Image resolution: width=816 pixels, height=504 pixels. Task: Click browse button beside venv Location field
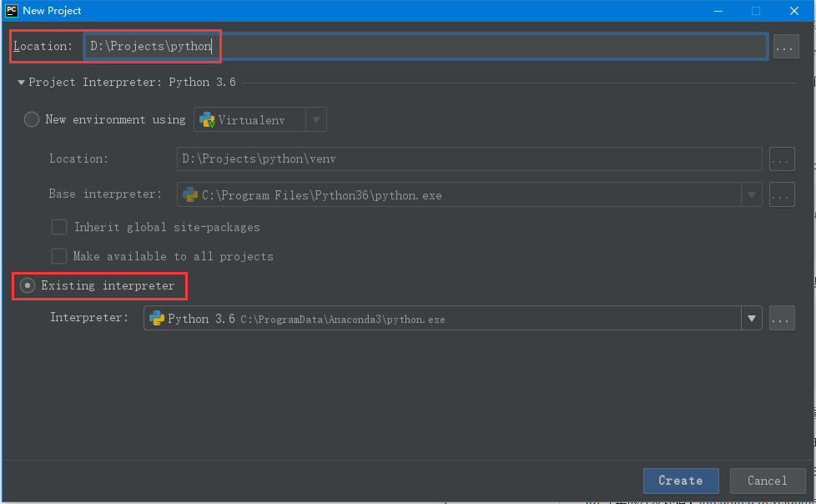782,159
